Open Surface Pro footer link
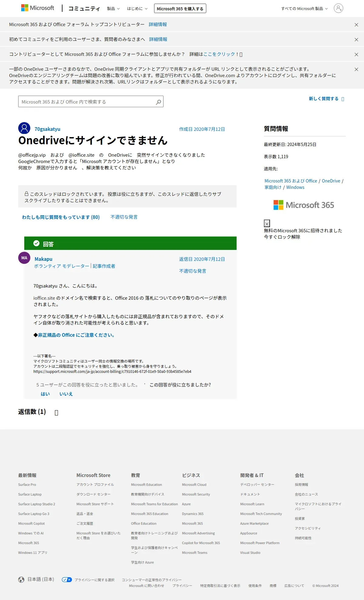The height and width of the screenshot is (600, 364). [27, 485]
